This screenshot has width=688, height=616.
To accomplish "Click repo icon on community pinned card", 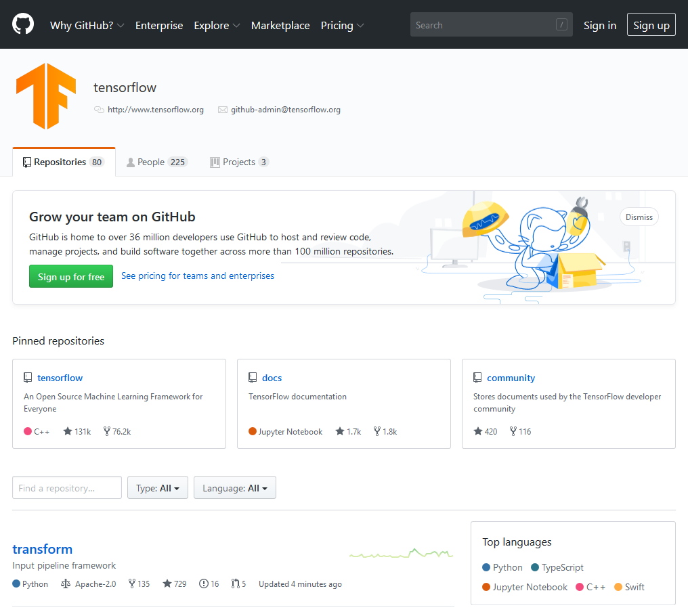I will (x=477, y=377).
